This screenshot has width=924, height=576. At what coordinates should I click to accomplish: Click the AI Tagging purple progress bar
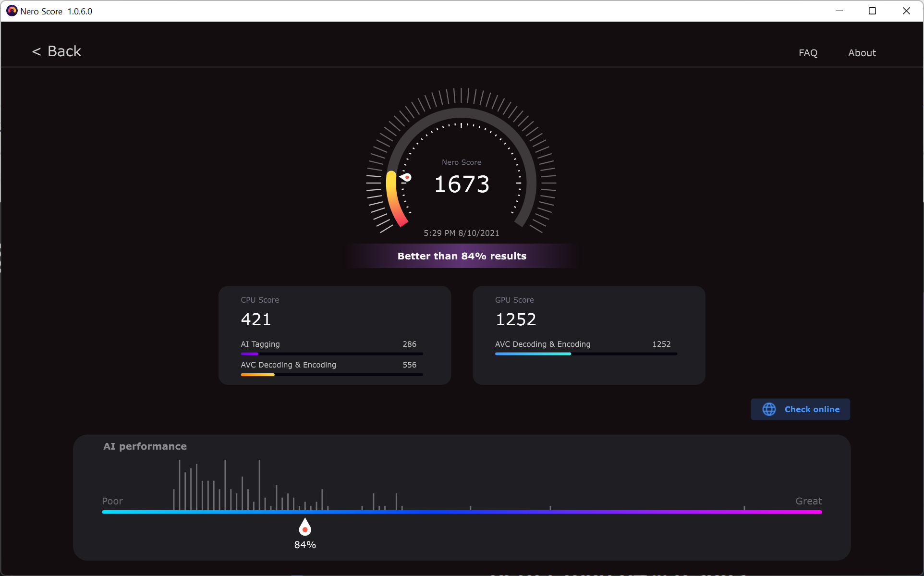(x=250, y=354)
